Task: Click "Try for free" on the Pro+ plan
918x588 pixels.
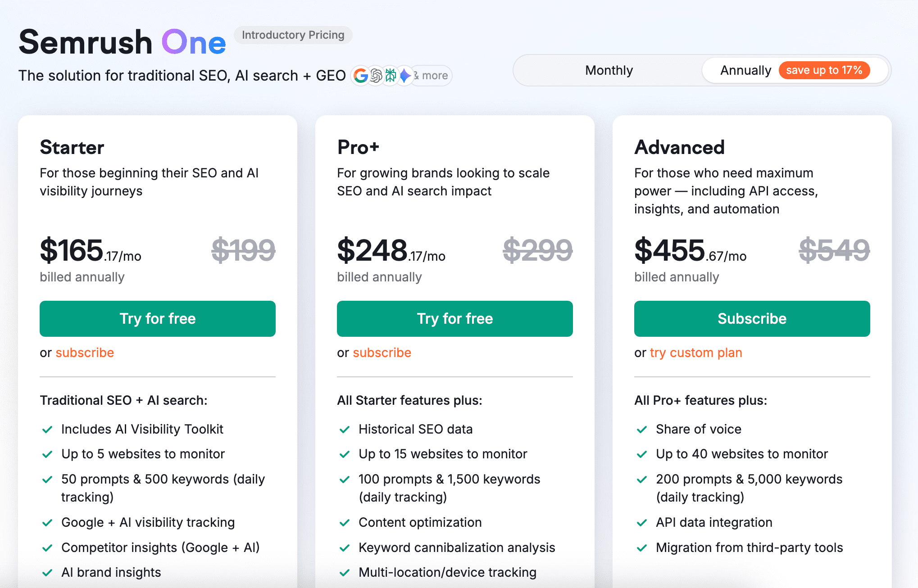Action: 454,318
